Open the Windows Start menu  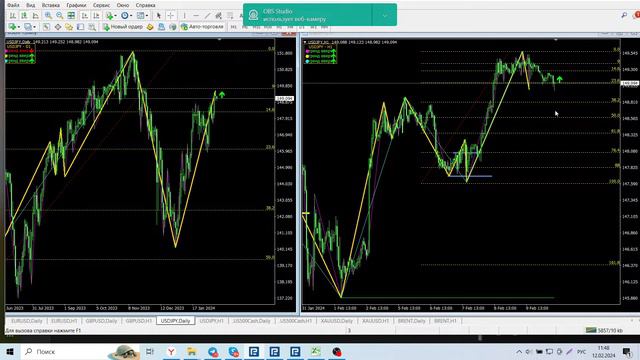10,351
